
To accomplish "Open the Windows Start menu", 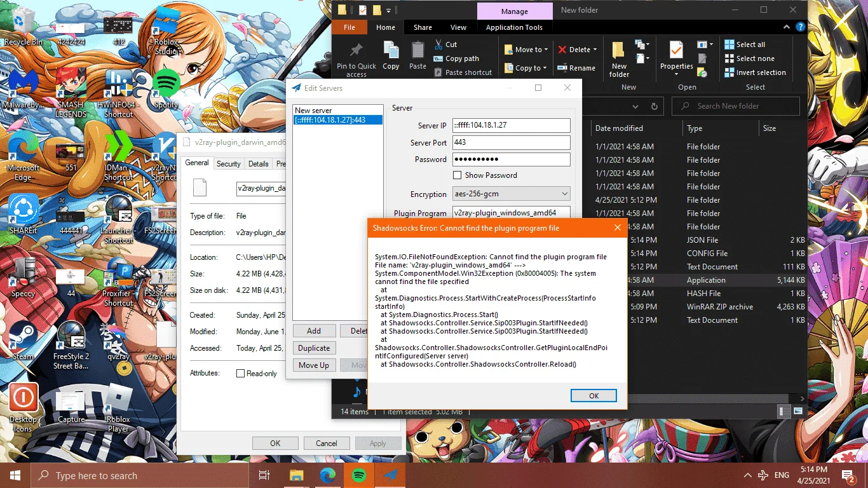I will point(15,475).
